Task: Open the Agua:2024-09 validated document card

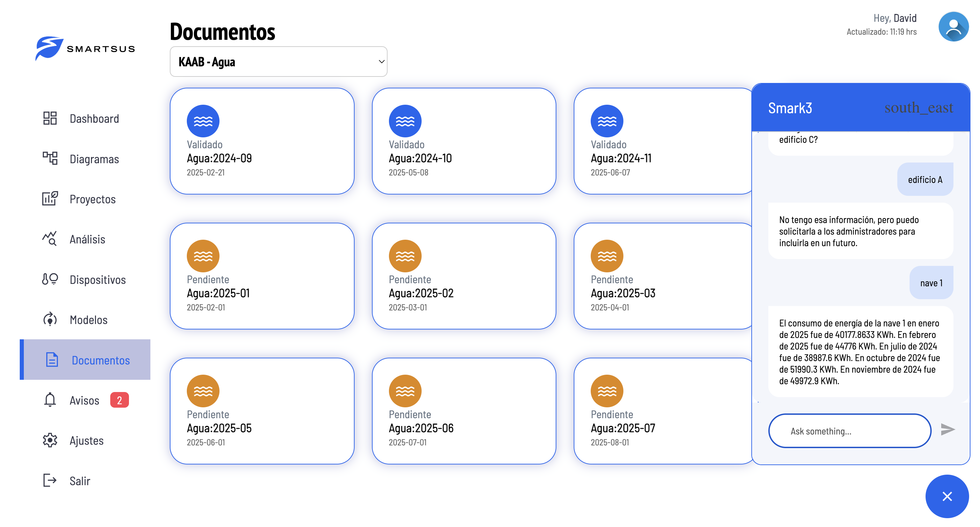Action: pyautogui.click(x=262, y=141)
